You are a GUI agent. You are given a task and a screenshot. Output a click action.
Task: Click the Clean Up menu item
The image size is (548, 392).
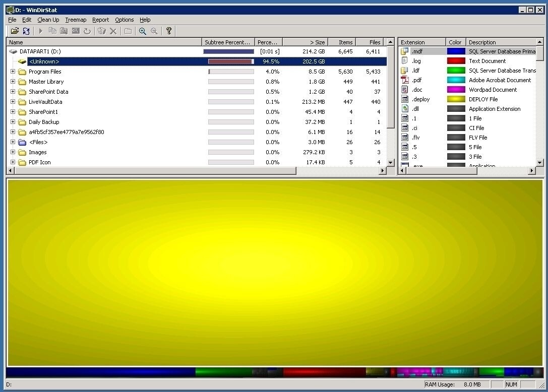coord(48,20)
